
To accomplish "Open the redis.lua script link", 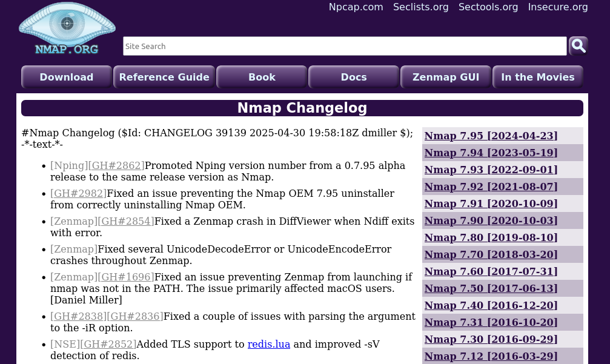I will point(268,345).
